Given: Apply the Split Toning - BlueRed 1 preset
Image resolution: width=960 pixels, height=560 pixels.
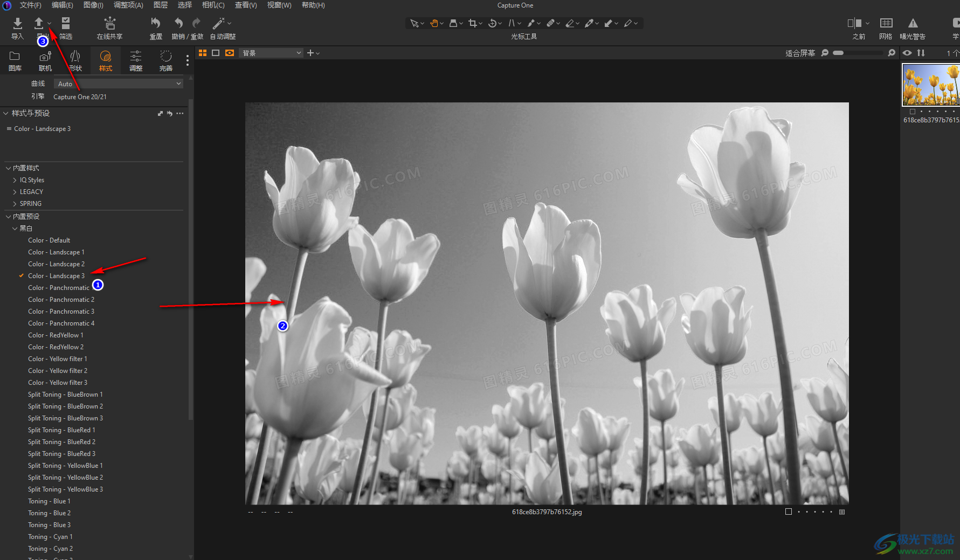Looking at the screenshot, I should click(61, 430).
